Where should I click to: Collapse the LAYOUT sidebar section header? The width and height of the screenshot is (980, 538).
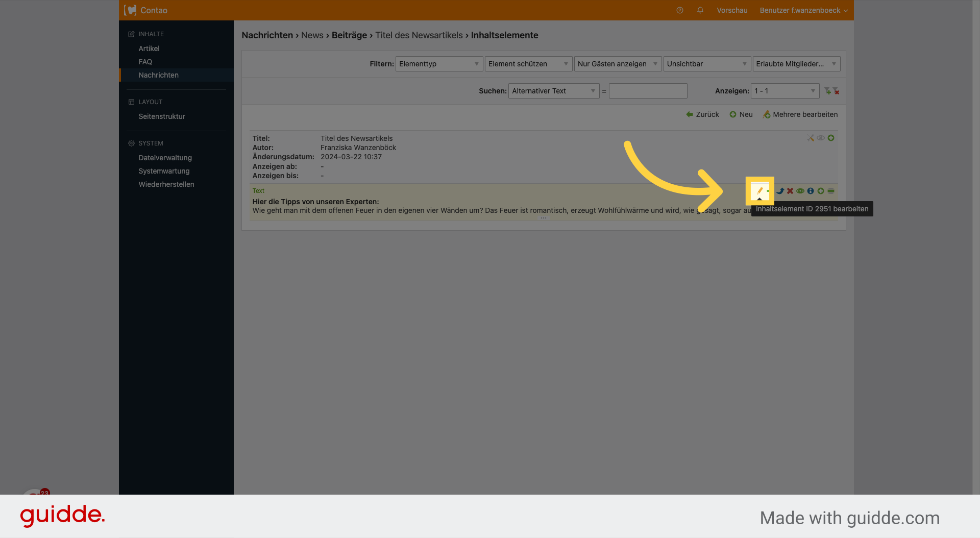pos(151,102)
